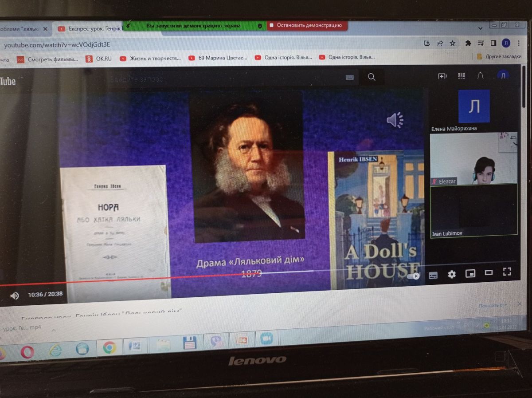Switch to the Експрес-урок YouTube tab
The height and width of the screenshot is (398, 532).
pos(89,29)
